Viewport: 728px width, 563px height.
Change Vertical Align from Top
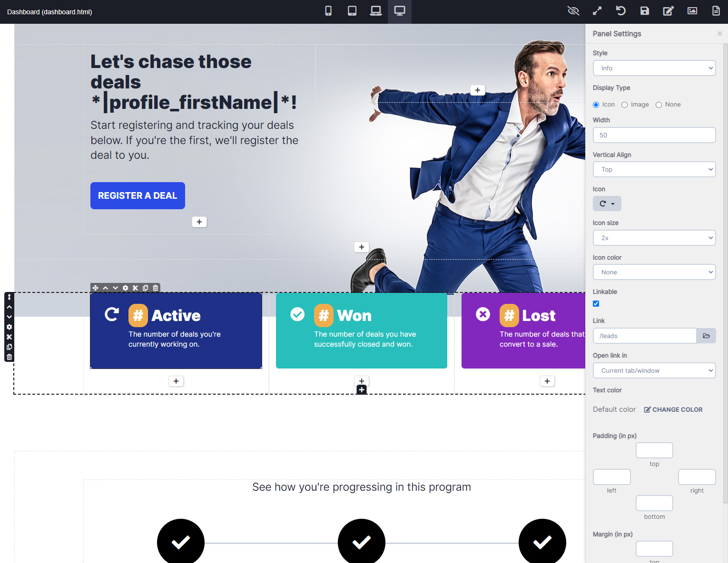click(654, 169)
